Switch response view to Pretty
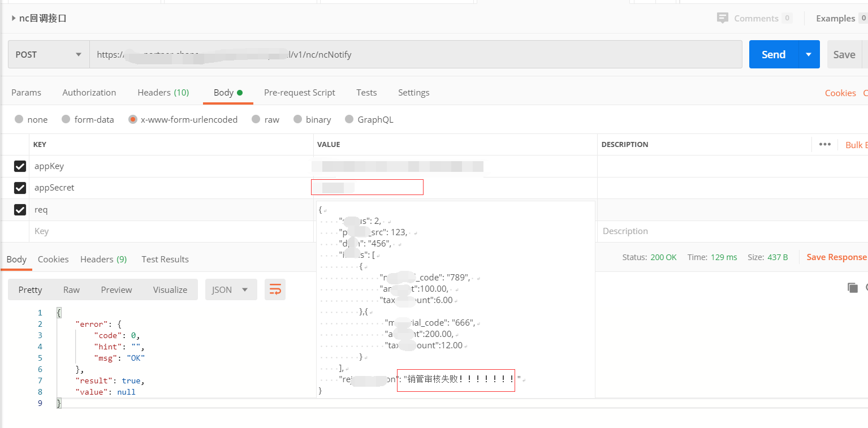This screenshot has width=868, height=428. point(31,289)
